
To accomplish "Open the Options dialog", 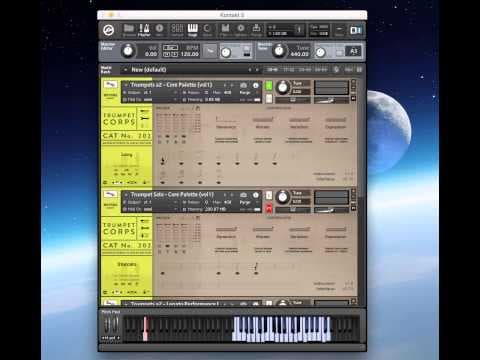I will (241, 30).
